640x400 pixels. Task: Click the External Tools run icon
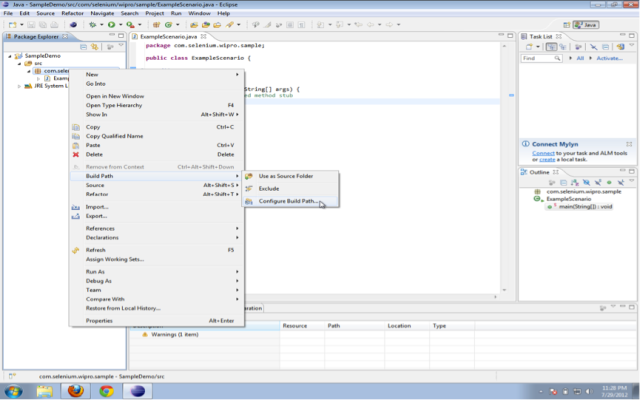pos(130,25)
